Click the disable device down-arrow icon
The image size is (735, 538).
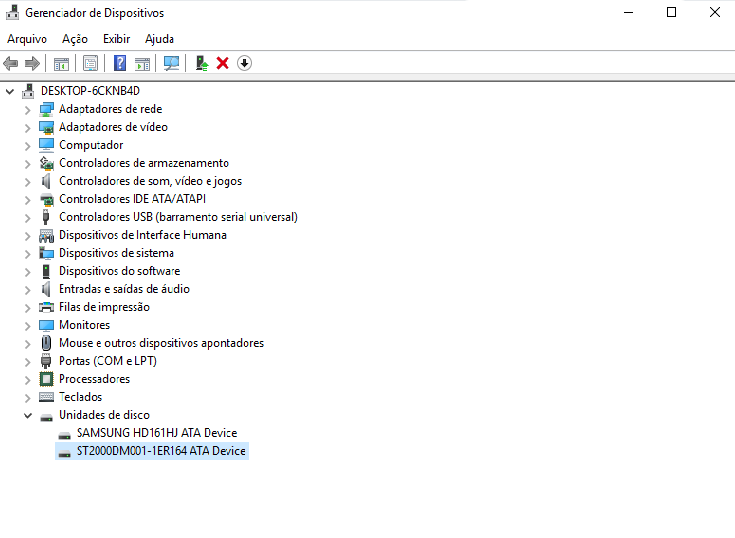click(x=244, y=63)
